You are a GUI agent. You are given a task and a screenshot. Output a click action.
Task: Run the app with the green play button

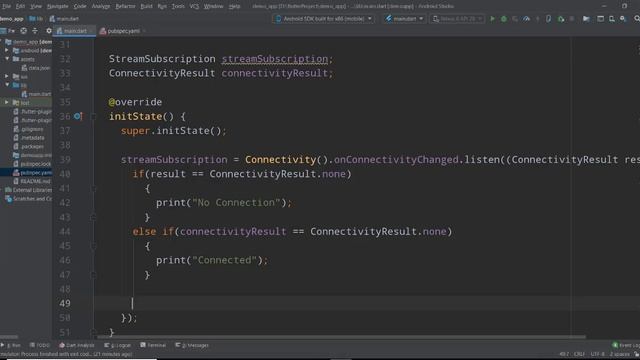click(x=492, y=19)
